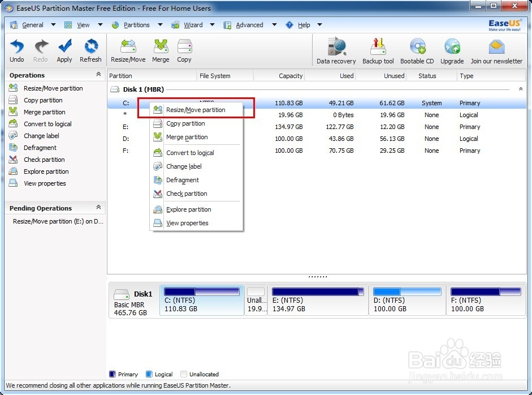This screenshot has width=532, height=395.
Task: Collapse the Disk 1 (MBR) group
Action: pyautogui.click(x=521, y=89)
